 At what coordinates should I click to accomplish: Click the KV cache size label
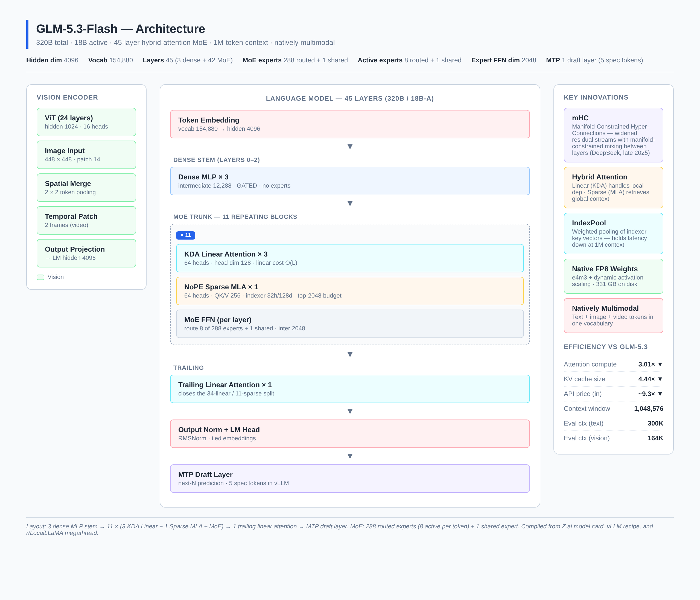point(584,379)
